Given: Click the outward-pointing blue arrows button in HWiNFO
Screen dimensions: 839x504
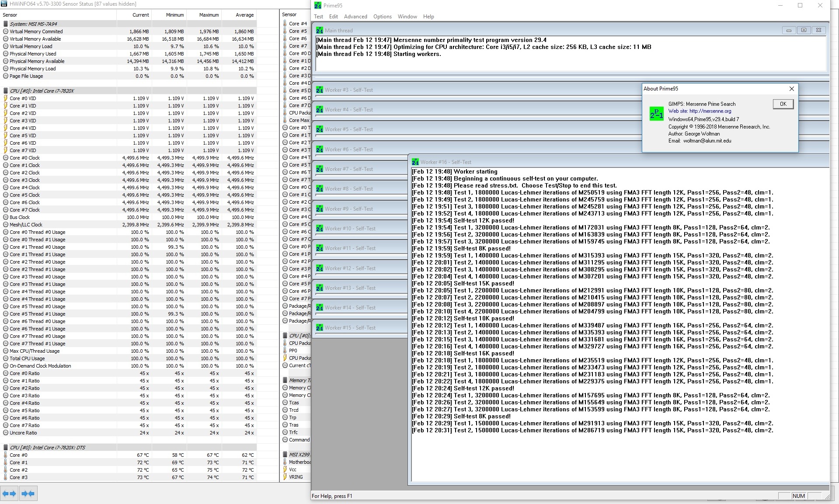Looking at the screenshot, I should pos(9,494).
